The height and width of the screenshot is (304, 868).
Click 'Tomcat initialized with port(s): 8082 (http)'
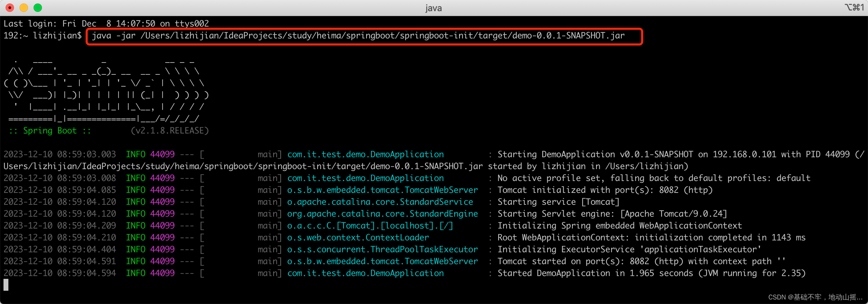[605, 190]
